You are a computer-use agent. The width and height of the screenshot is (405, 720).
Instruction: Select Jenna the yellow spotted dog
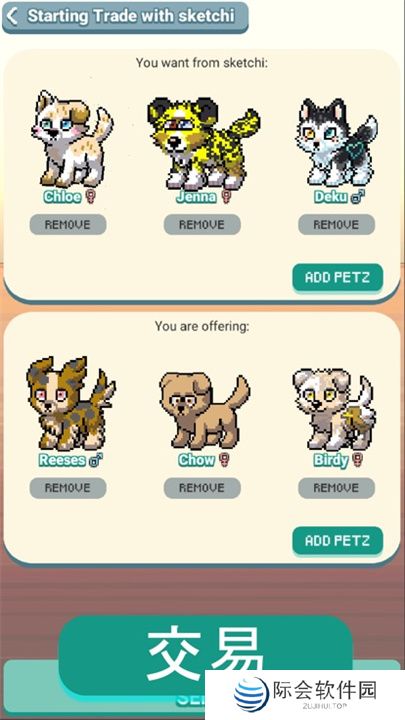point(203,142)
